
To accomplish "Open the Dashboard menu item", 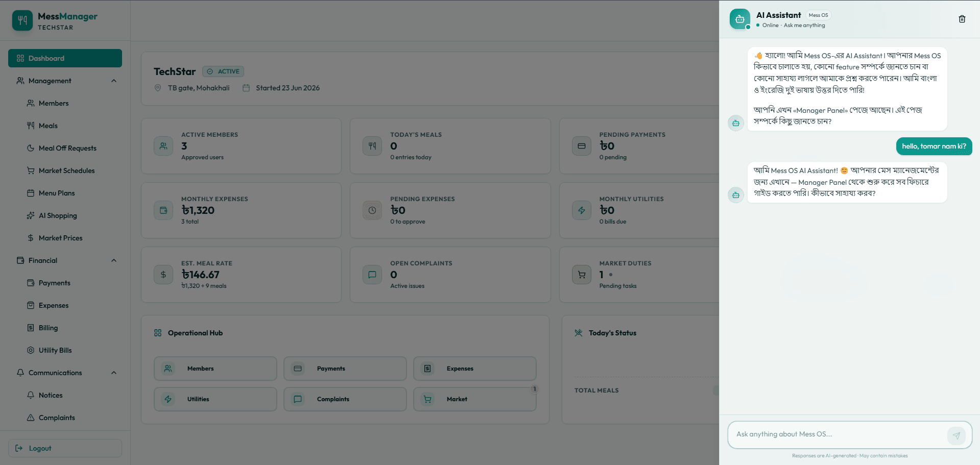I will (x=65, y=58).
